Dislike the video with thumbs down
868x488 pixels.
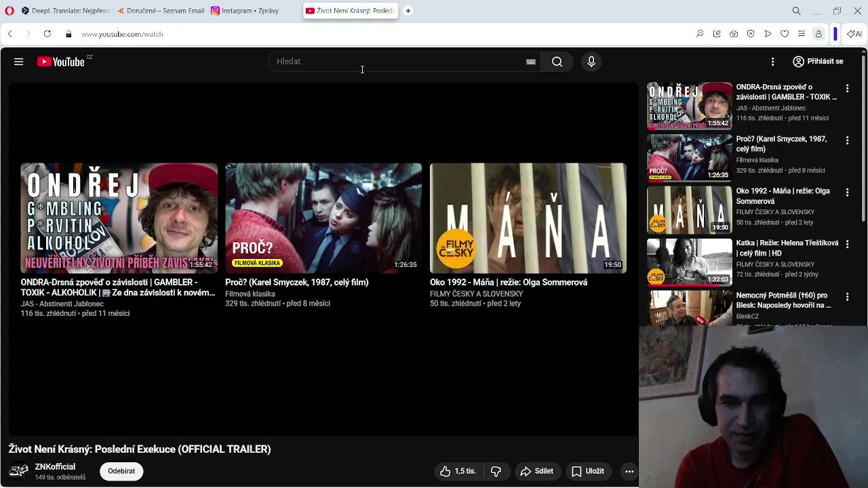point(496,471)
